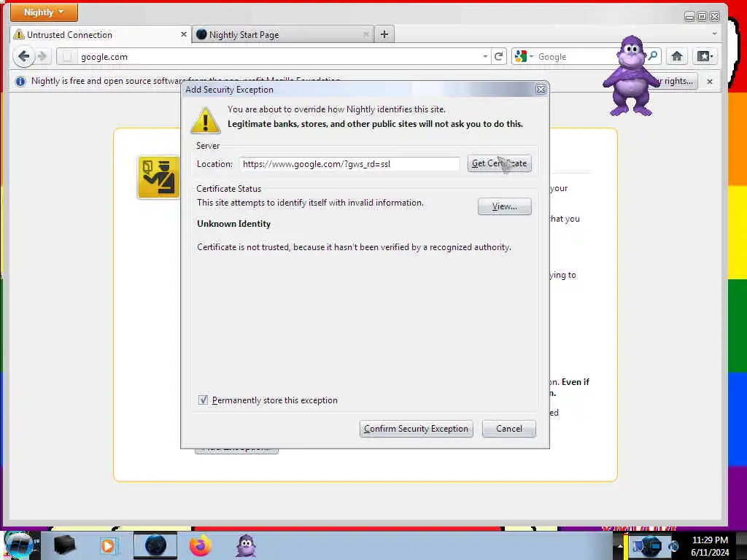Screen dimensions: 747x560
Task: Click the purple Bonzi gorilla character
Action: coord(631,76)
